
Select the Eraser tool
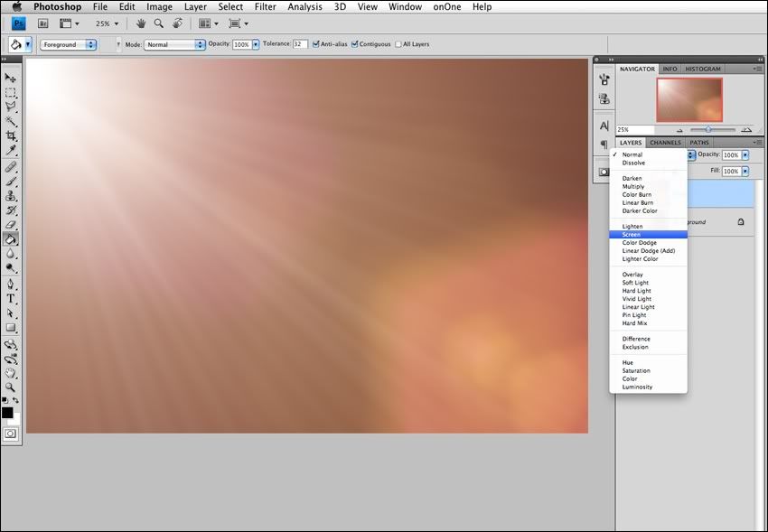point(10,225)
